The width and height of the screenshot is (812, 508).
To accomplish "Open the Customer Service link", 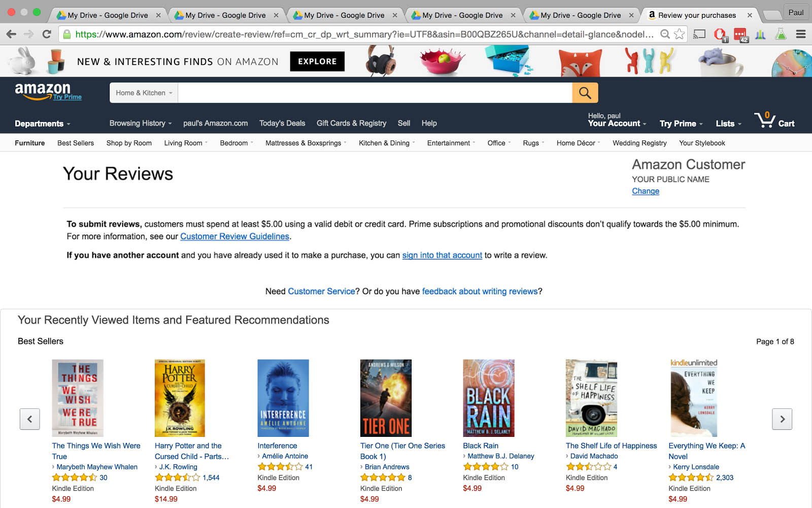I will [321, 291].
